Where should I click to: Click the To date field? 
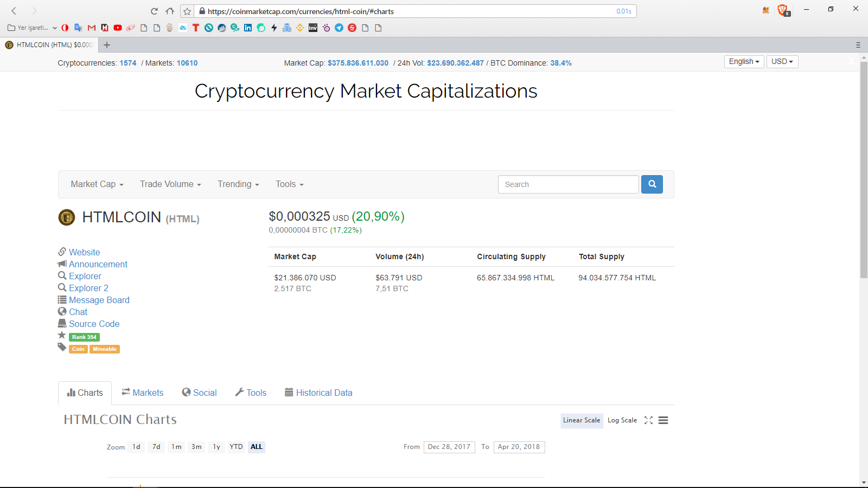(x=519, y=447)
